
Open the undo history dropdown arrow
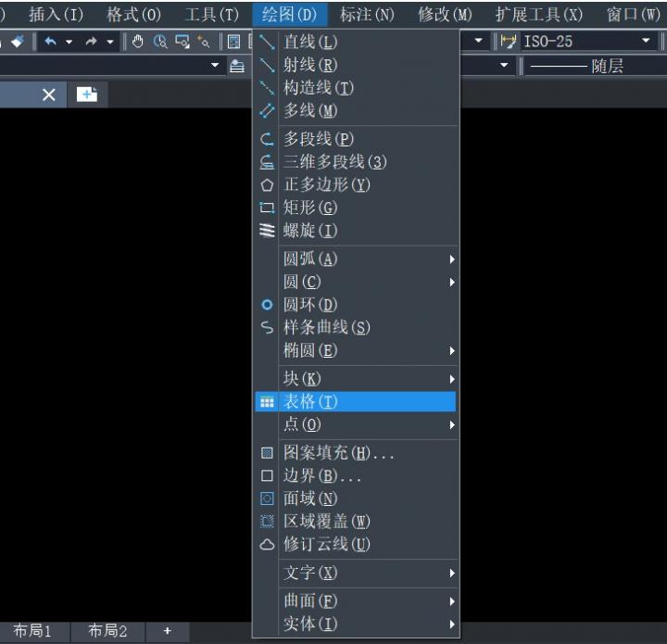point(69,42)
